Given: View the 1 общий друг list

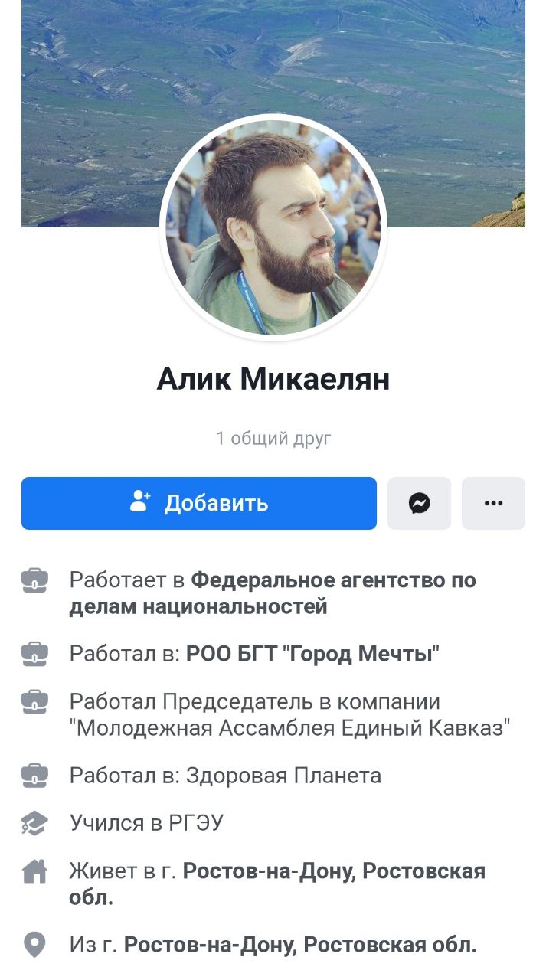Looking at the screenshot, I should pos(273,438).
